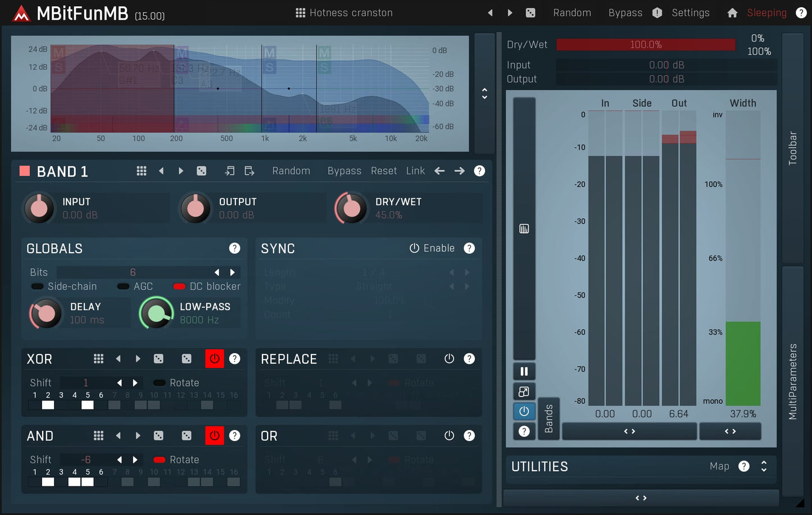Click the AND section randomize dice icon
The height and width of the screenshot is (515, 812).
pos(159,436)
